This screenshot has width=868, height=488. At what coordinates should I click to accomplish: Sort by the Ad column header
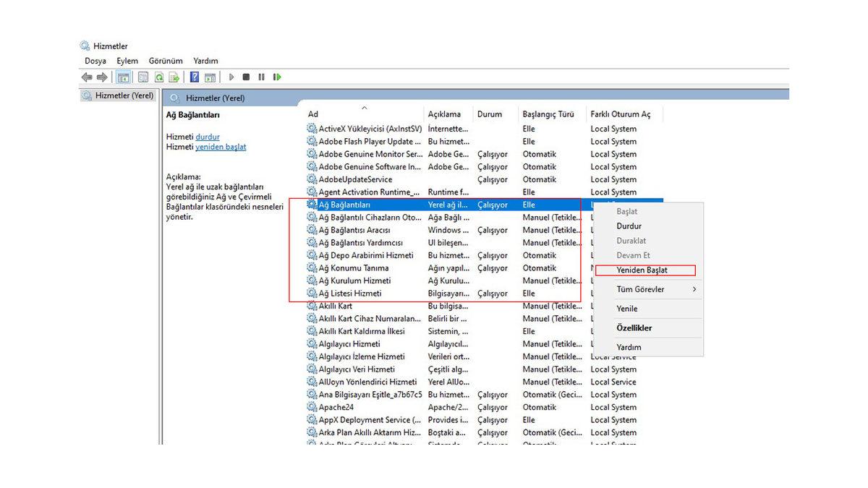tap(313, 114)
